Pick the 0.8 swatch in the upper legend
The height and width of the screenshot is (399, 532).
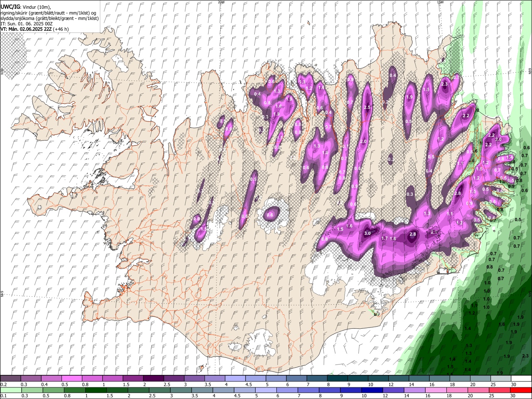pos(92,379)
